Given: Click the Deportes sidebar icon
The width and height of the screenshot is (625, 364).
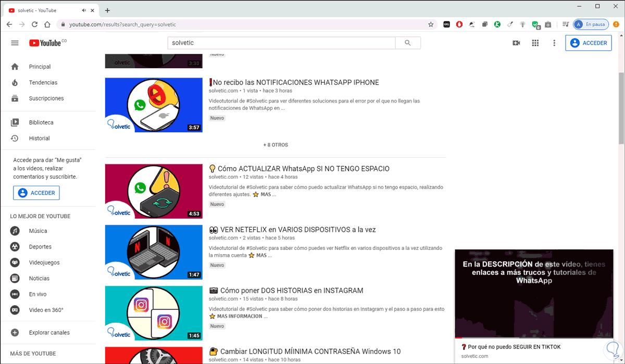Looking at the screenshot, I should pos(15,247).
